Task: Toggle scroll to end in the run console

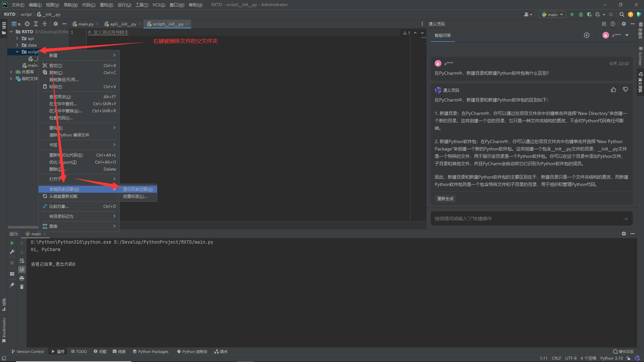Action: tap(22, 269)
